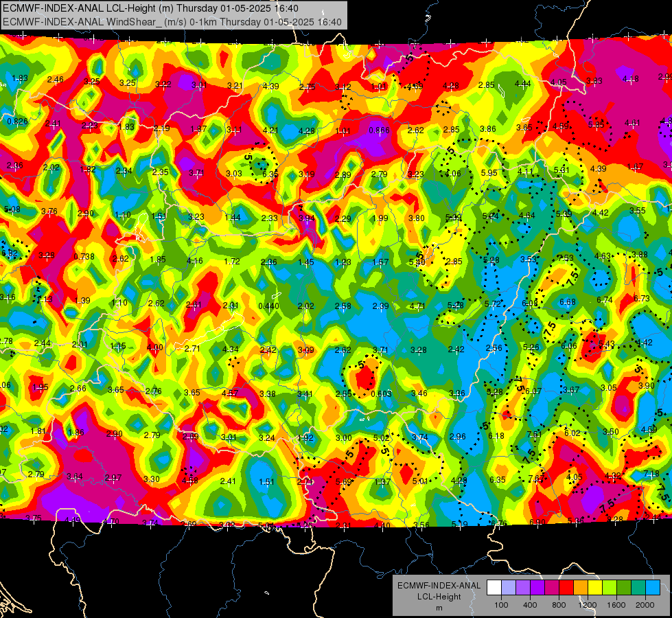
Task: Click the map value '7.67'
Action: point(537,478)
